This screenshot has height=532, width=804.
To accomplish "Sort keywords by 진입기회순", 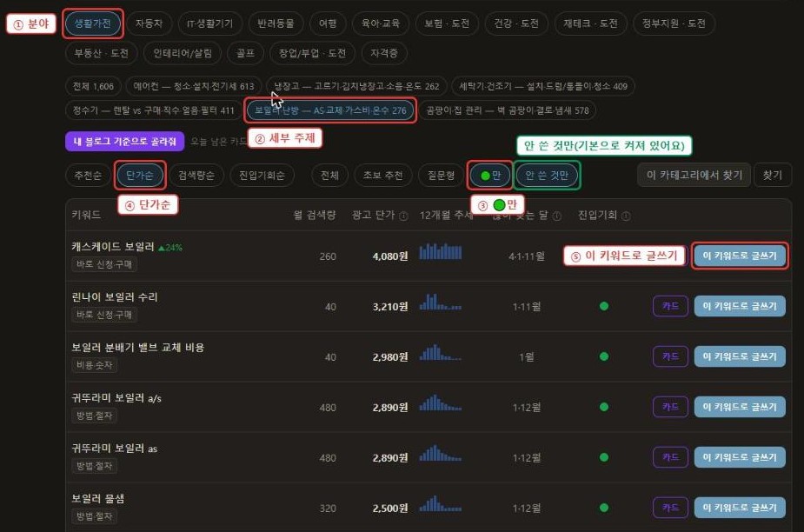I will point(262,176).
